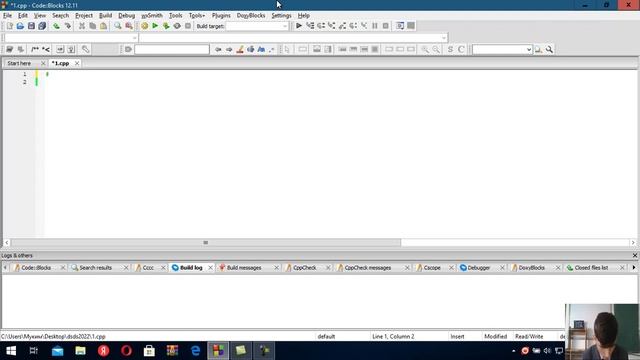The image size is (640, 360).
Task: Switch to the Debugger log tab
Action: [478, 268]
